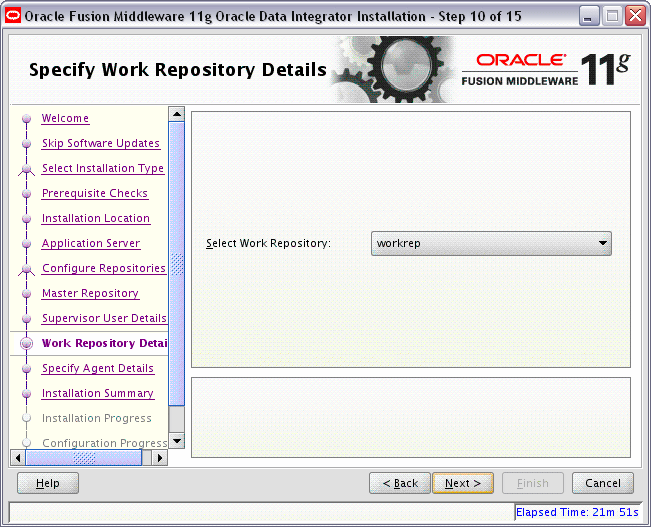Select the Application Server step
This screenshot has height=527, width=651.
(90, 244)
